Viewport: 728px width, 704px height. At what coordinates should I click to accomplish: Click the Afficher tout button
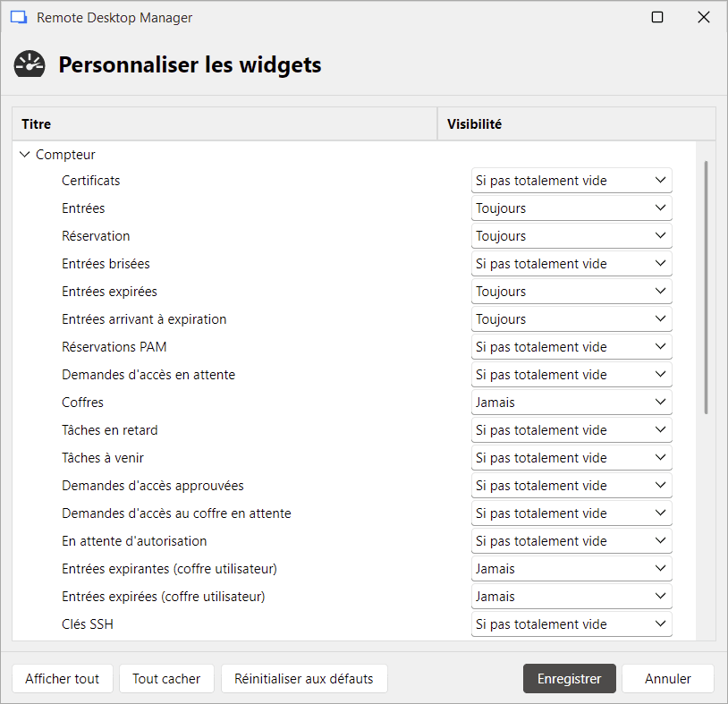62,678
